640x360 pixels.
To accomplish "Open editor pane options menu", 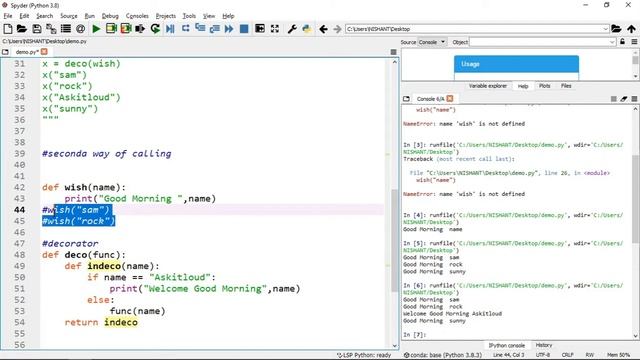I will tap(393, 52).
